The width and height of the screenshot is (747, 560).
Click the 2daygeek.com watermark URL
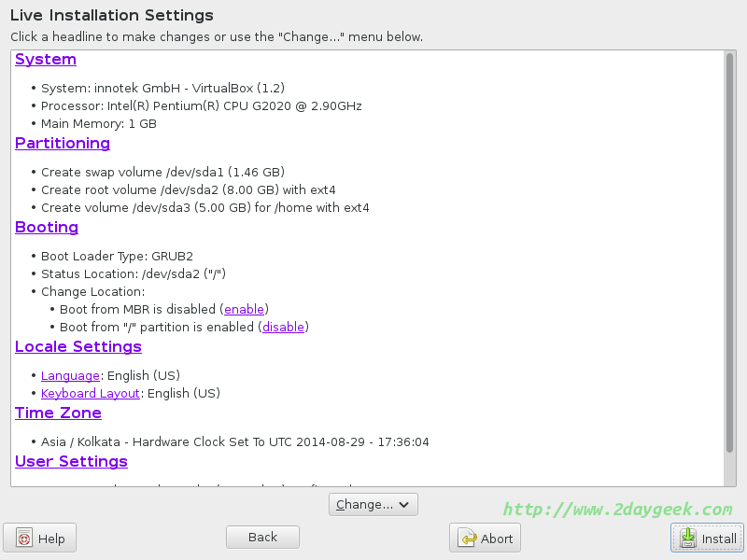[617, 510]
